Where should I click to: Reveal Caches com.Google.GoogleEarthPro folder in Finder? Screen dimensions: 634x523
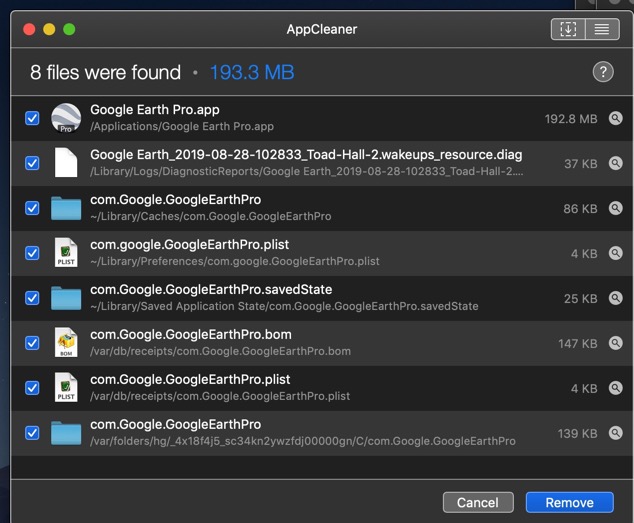point(615,208)
